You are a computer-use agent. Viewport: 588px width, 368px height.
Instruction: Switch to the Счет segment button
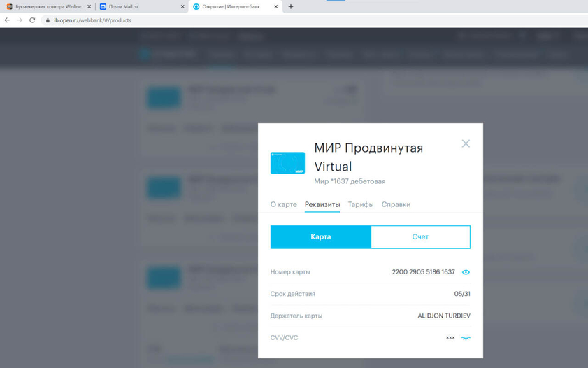click(420, 236)
